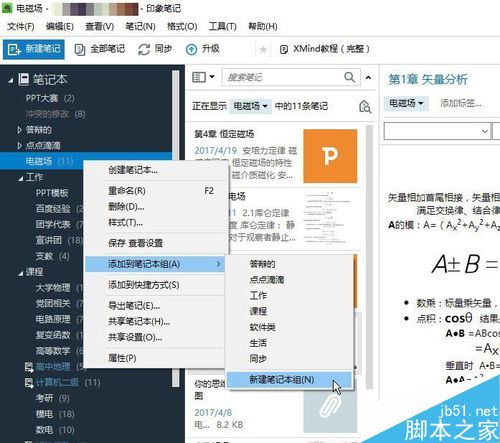Image resolution: width=500 pixels, height=443 pixels.
Task: Add to the 生活 notebook group
Action: (x=289, y=343)
